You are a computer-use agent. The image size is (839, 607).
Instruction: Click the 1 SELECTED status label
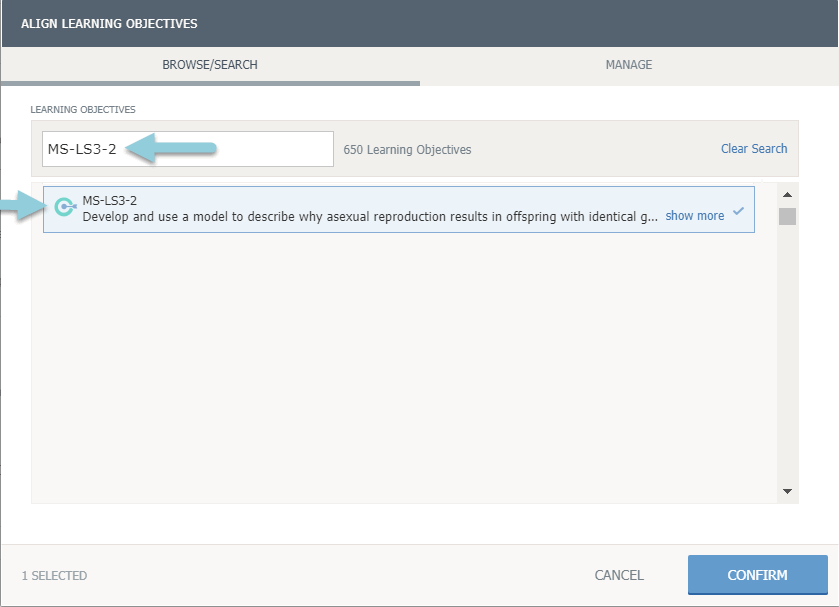click(x=54, y=575)
